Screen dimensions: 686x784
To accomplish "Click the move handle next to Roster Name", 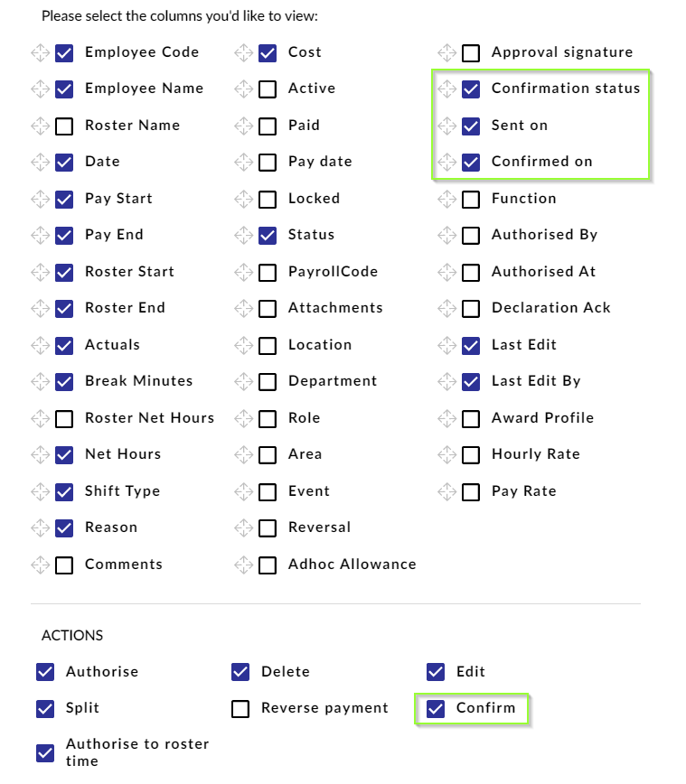I will (40, 126).
